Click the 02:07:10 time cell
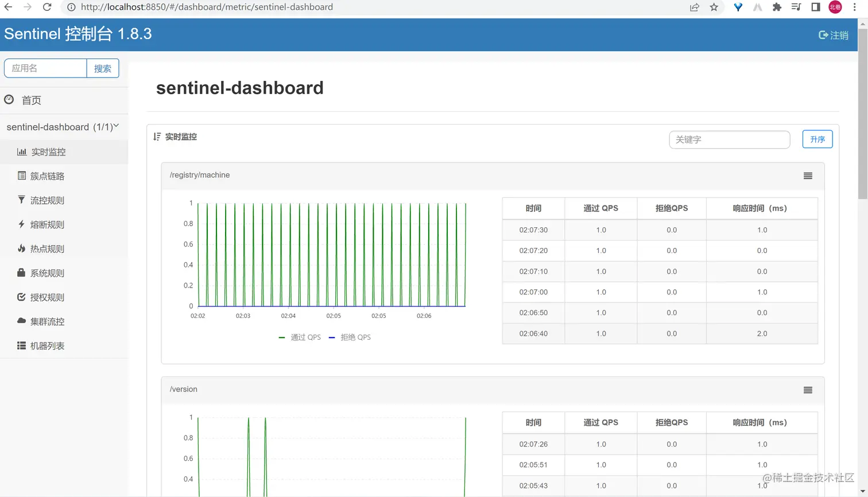The height and width of the screenshot is (497, 868). (533, 271)
